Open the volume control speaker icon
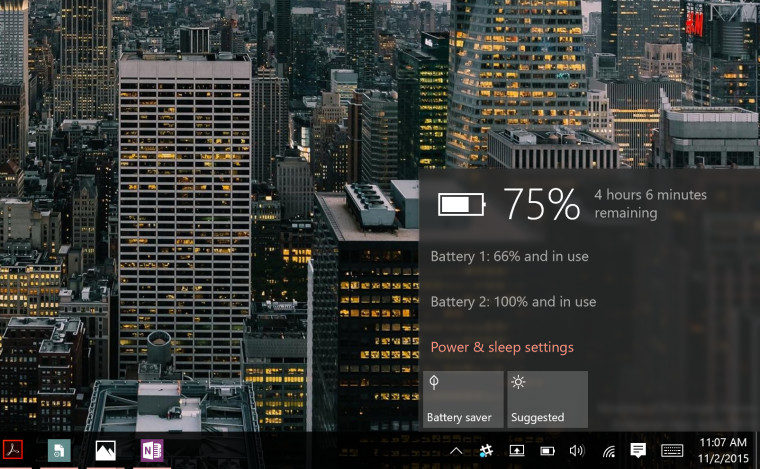 point(576,451)
